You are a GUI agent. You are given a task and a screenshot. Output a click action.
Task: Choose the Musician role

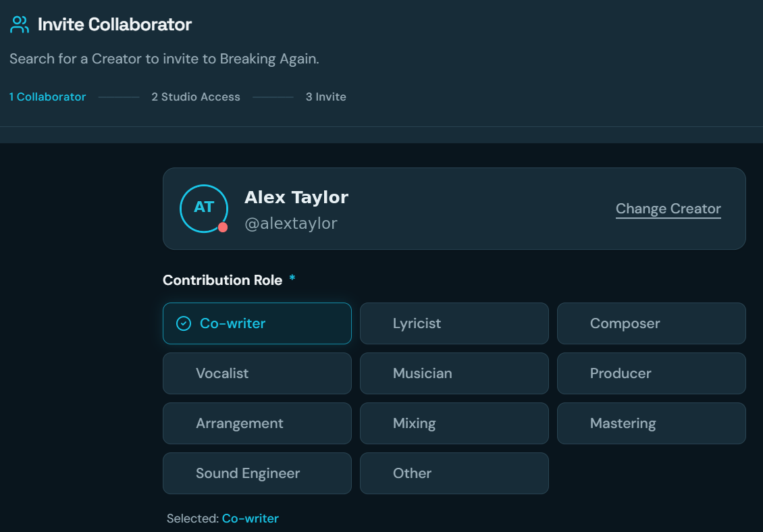(x=454, y=373)
